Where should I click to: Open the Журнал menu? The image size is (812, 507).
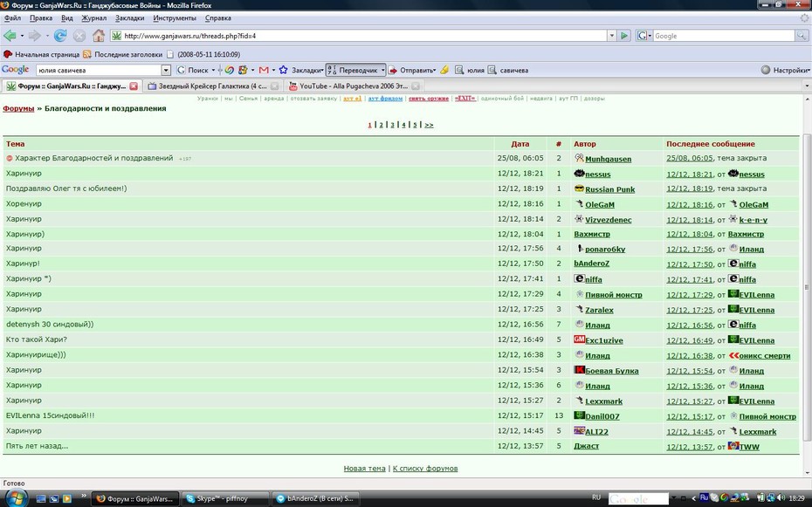93,18
